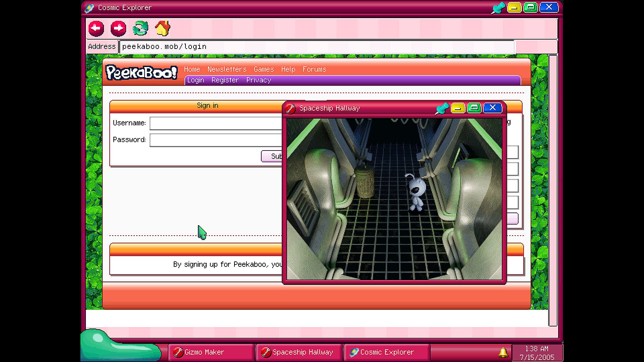This screenshot has width=644, height=362.
Task: Click the home house icon
Action: tap(163, 28)
